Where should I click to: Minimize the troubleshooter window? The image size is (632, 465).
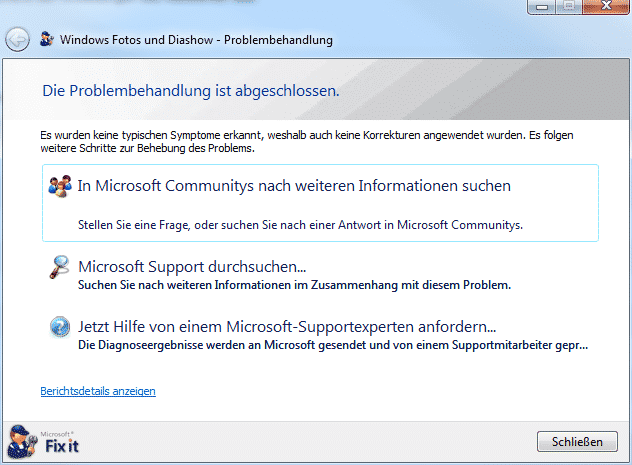tap(542, 6)
